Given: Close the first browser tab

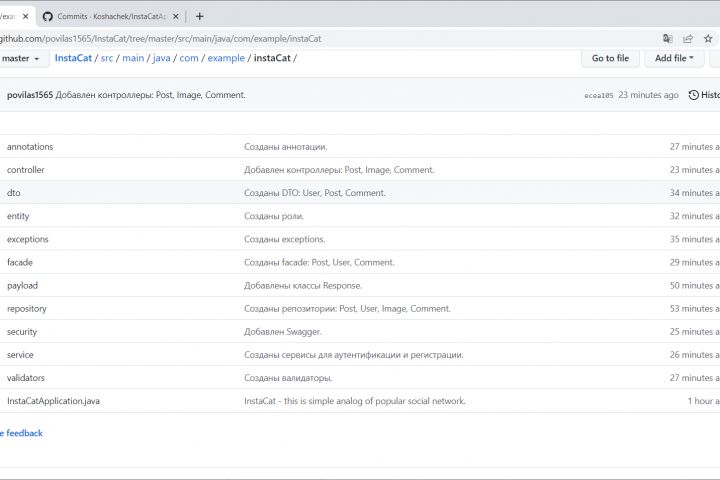Looking at the screenshot, I should (x=26, y=16).
